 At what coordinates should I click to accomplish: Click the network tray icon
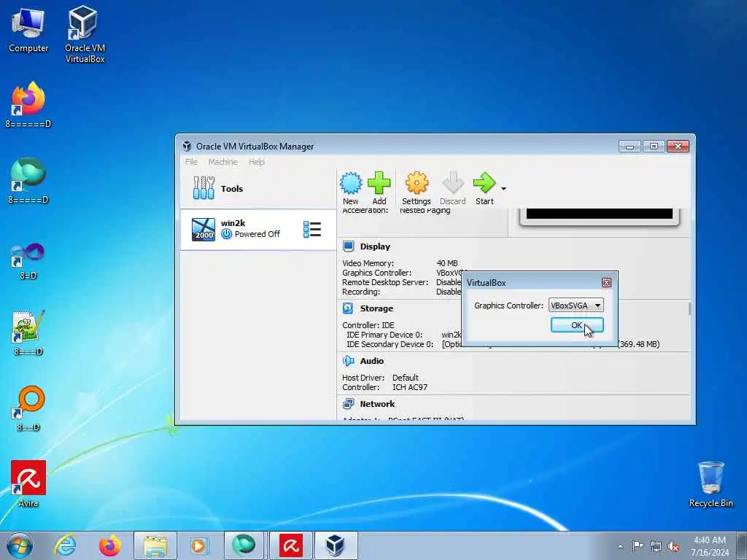(656, 546)
